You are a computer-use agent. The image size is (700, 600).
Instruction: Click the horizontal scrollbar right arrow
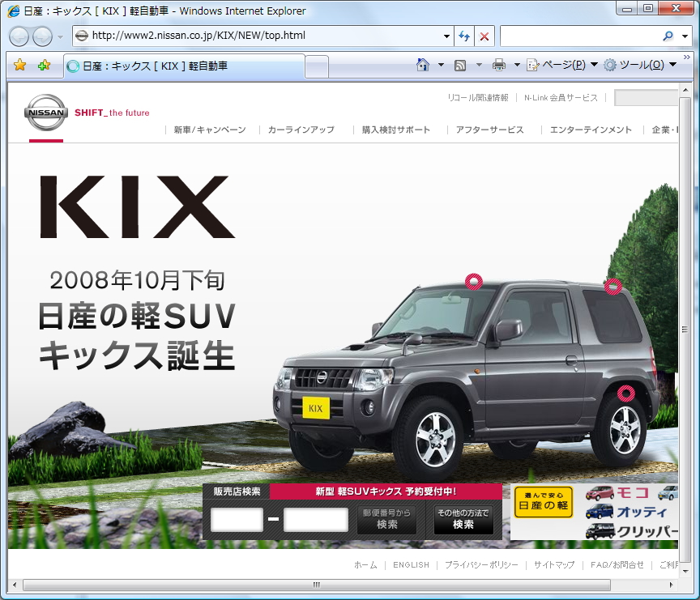pos(671,585)
